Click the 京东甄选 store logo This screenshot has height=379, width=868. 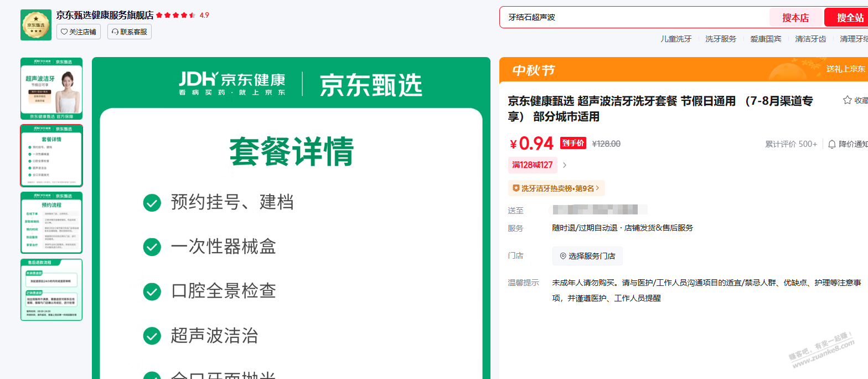pyautogui.click(x=36, y=25)
